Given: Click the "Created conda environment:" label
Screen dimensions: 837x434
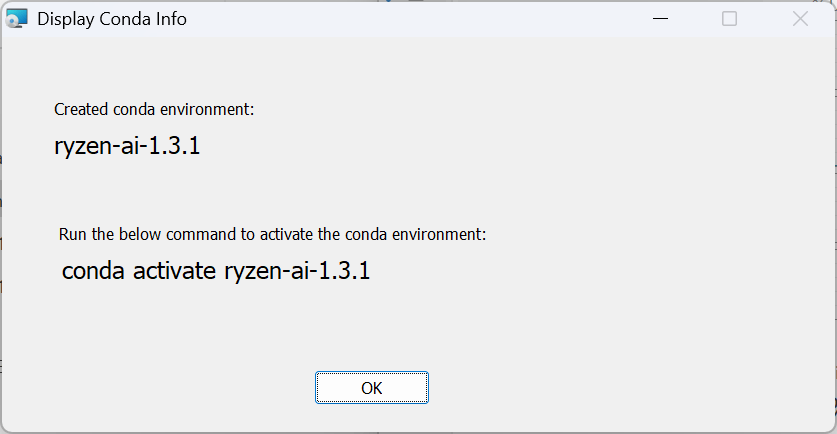Looking at the screenshot, I should [154, 109].
